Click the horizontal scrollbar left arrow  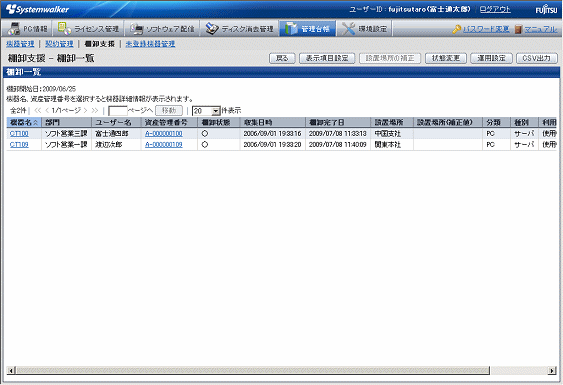tap(11, 370)
